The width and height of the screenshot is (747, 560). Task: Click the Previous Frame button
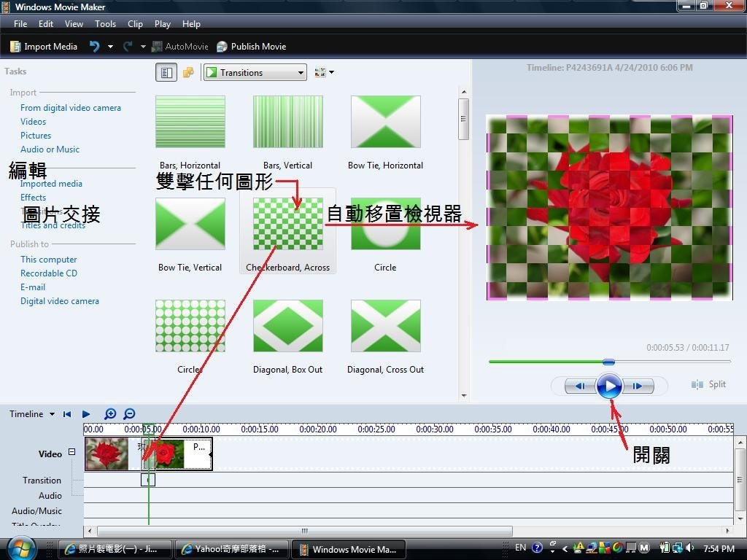[x=580, y=386]
